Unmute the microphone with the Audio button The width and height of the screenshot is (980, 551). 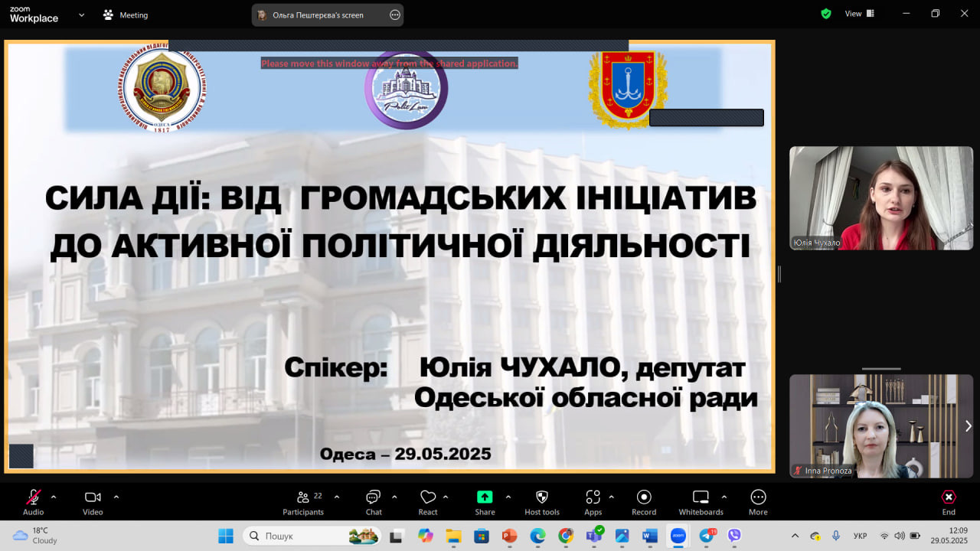(34, 502)
